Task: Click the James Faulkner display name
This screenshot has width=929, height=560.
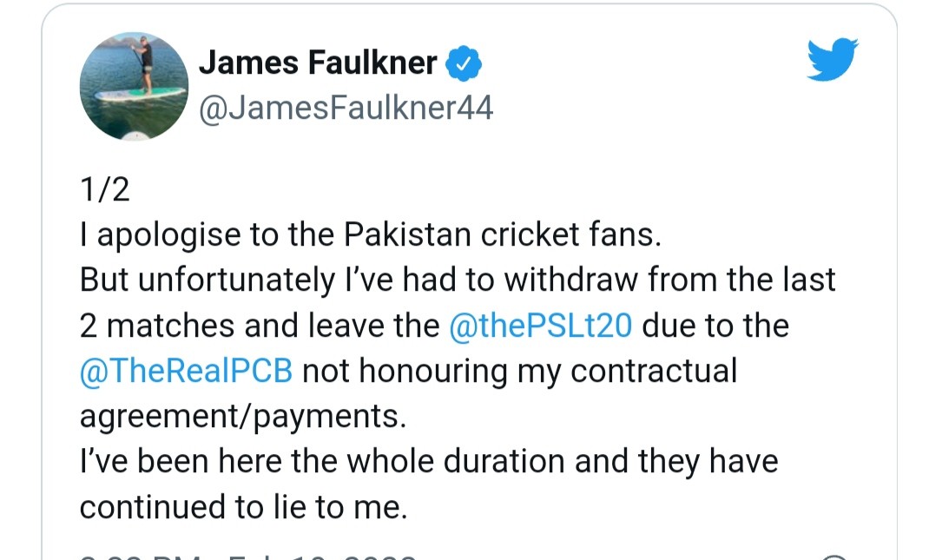Action: pos(318,63)
